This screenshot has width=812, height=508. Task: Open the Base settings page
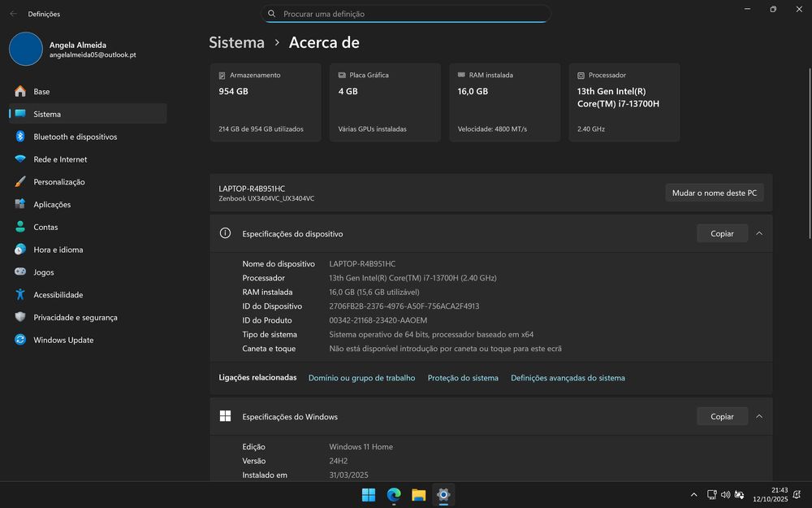[88, 91]
